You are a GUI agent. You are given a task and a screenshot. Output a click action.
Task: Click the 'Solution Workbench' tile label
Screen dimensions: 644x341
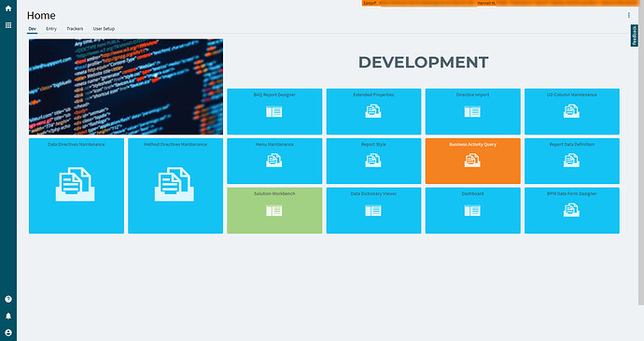(274, 193)
